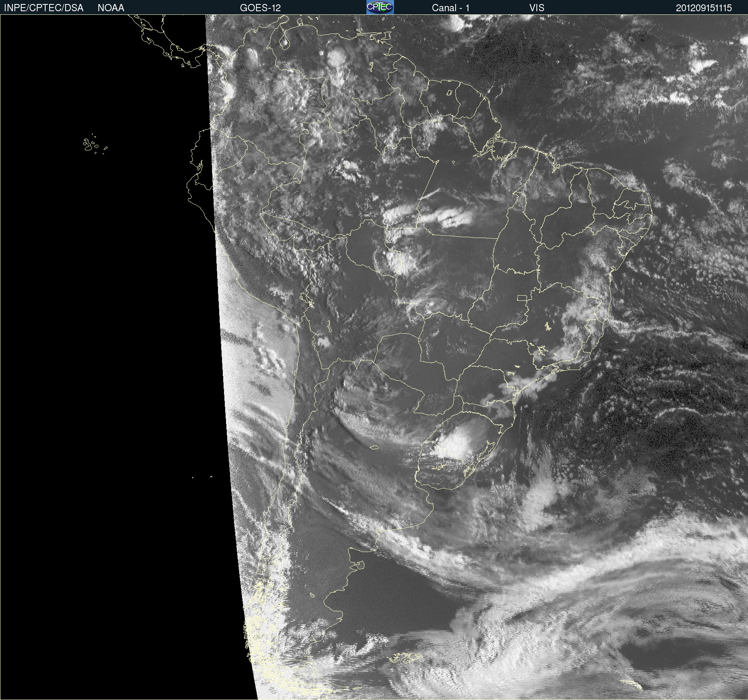This screenshot has width=748, height=700.
Task: Click the NOAA label in the header
Action: click(x=111, y=8)
